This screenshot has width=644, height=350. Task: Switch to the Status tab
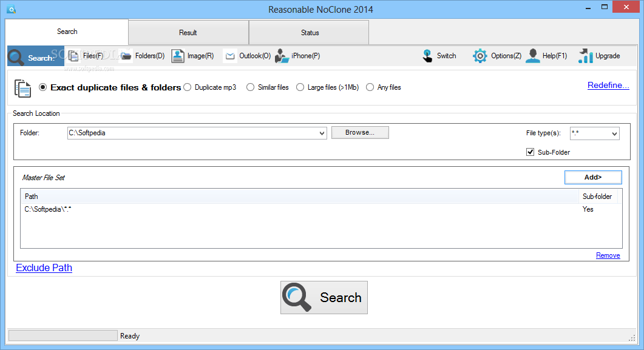310,33
